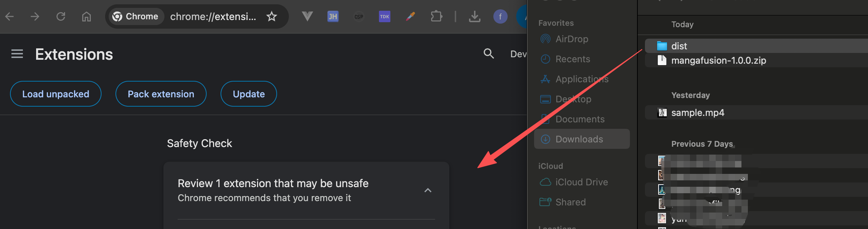The image size is (868, 229).
Task: Click the JH extension icon
Action: coord(333,16)
